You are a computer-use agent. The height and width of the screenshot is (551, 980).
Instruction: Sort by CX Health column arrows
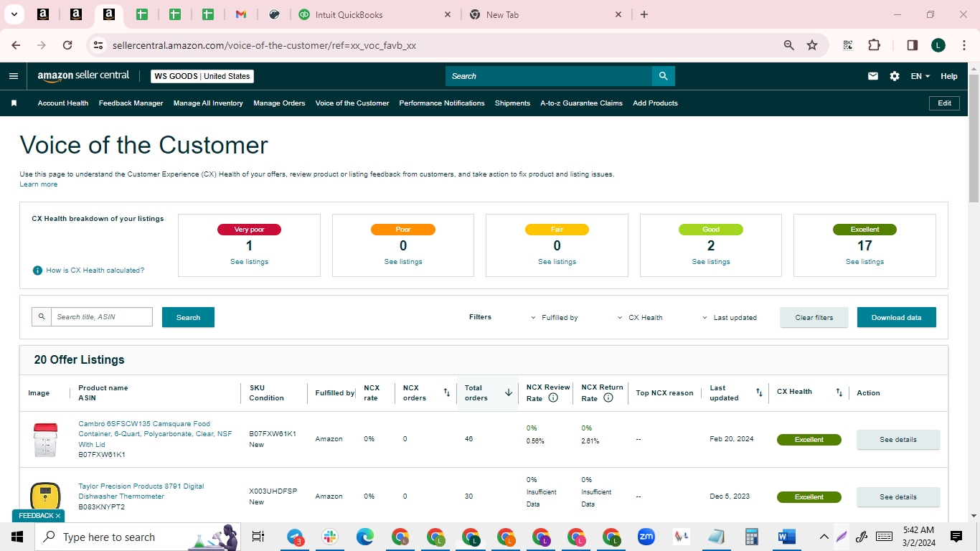(839, 392)
